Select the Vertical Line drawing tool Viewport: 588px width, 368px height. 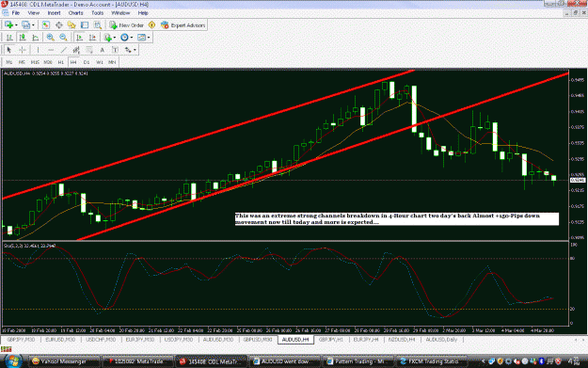click(x=38, y=50)
